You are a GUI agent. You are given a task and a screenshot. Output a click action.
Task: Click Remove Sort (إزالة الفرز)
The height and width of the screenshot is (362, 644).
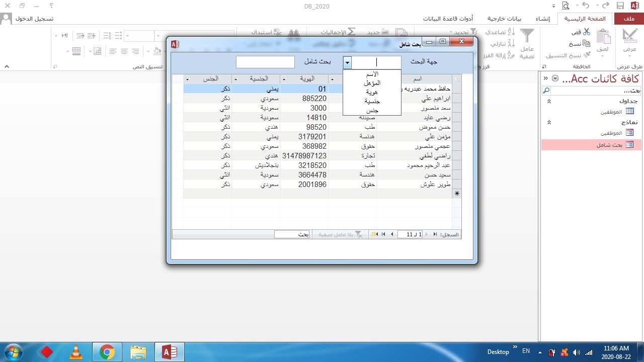click(499, 55)
